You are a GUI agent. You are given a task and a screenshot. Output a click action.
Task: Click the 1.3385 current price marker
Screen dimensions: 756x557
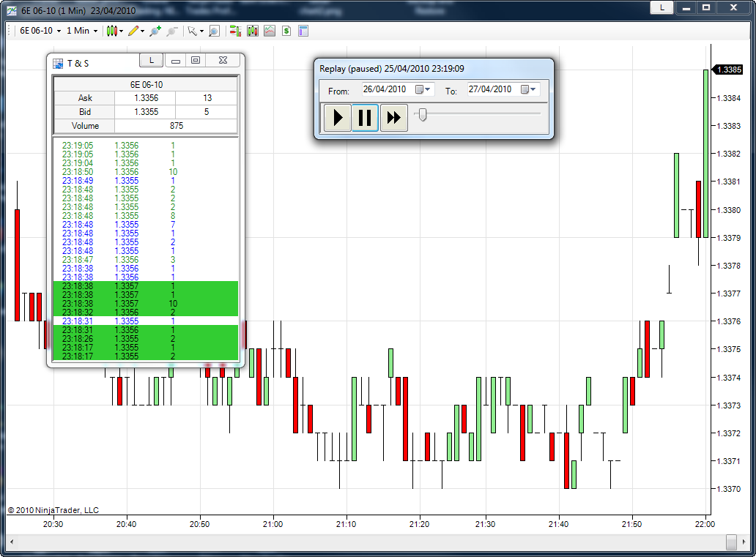(x=728, y=70)
